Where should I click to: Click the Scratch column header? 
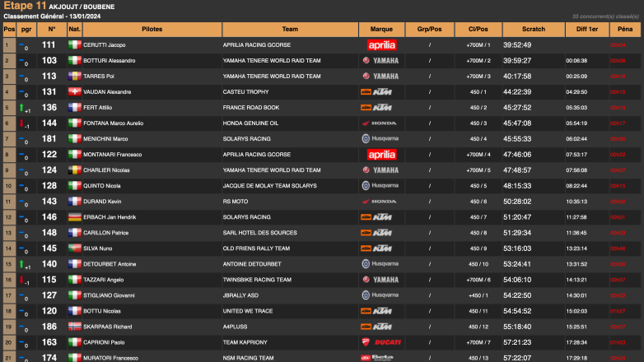click(534, 30)
